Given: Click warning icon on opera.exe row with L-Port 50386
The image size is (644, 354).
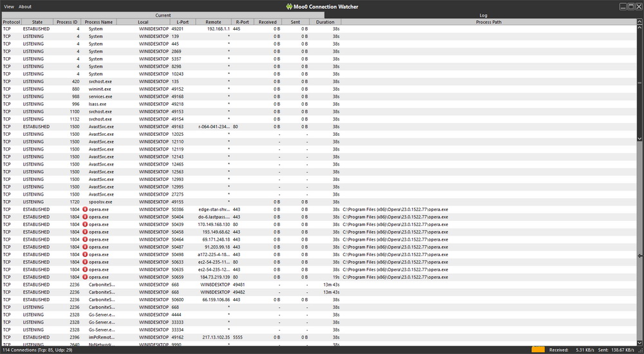Looking at the screenshot, I should pyautogui.click(x=85, y=209).
